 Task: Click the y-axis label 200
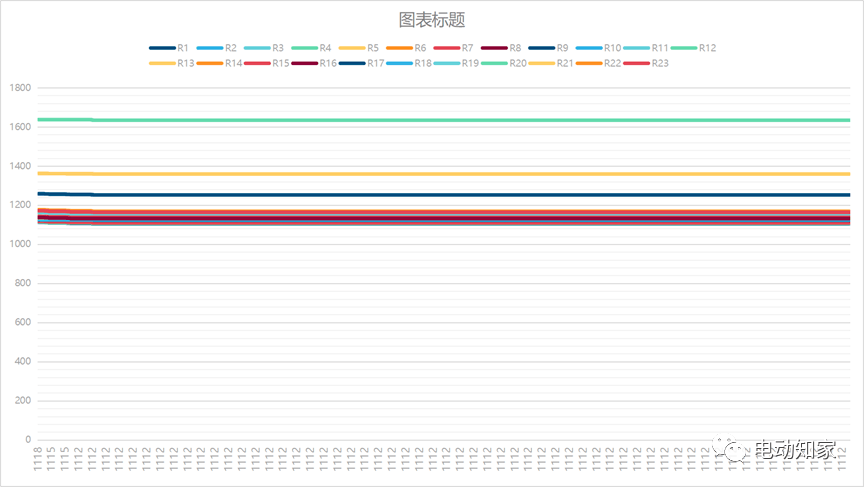23,401
